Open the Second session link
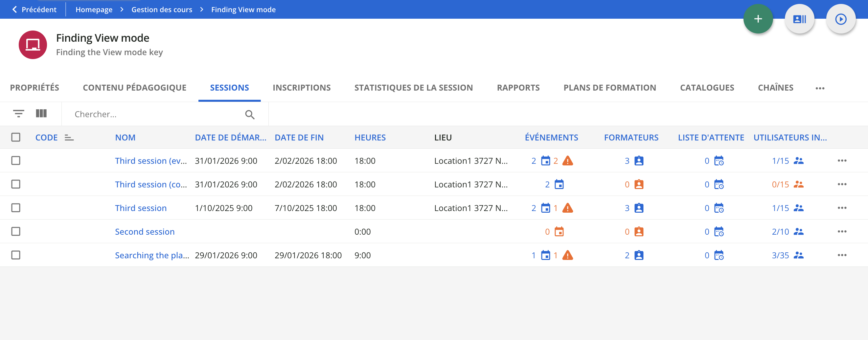The height and width of the screenshot is (340, 868). pyautogui.click(x=145, y=232)
